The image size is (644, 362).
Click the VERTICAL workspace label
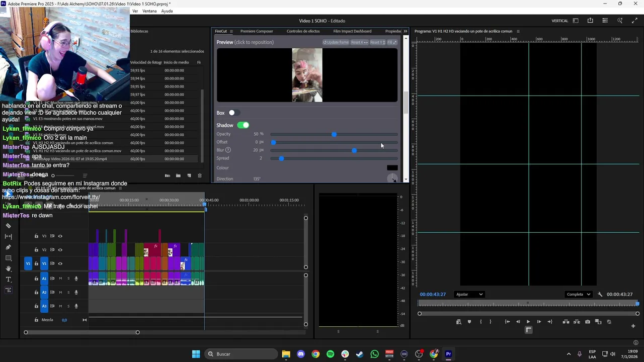coord(560,21)
